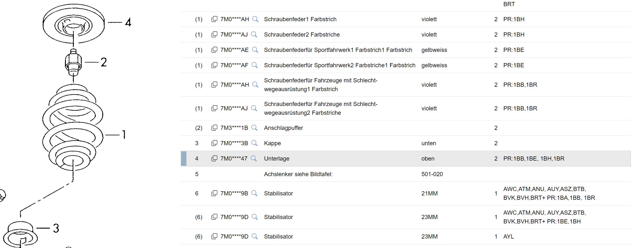This screenshot has width=644, height=248.
Task: Copy Unterlage part number 7M0****47
Action: pos(214,159)
